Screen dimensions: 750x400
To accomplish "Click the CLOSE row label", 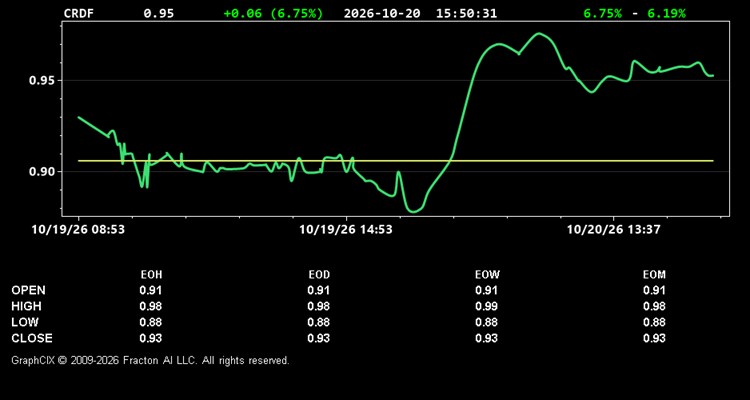I will (32, 338).
